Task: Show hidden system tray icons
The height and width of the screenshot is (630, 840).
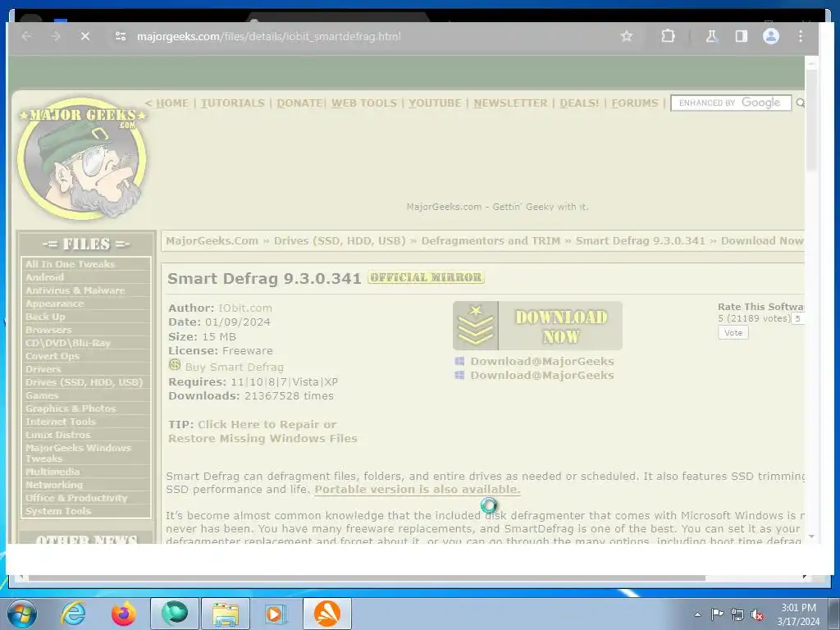Action: pyautogui.click(x=697, y=614)
